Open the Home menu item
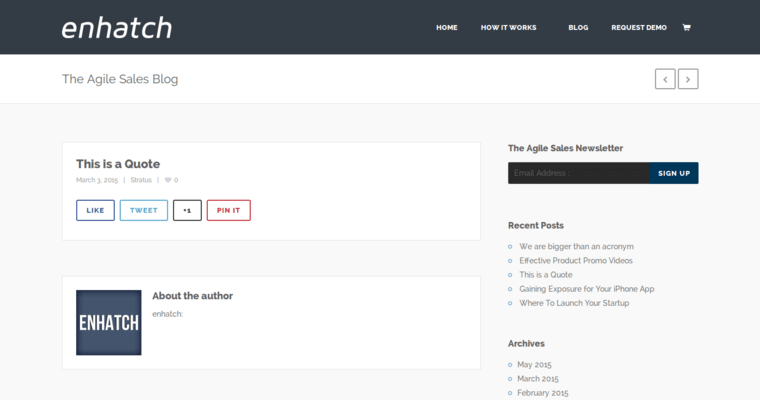 (446, 27)
